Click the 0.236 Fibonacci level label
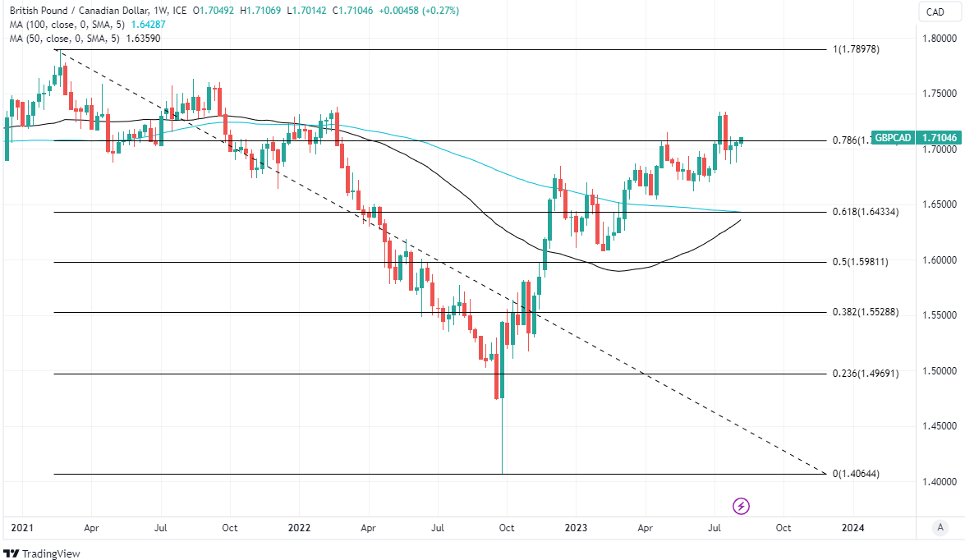Viewport: 965px width, 560px height. pyautogui.click(x=866, y=374)
